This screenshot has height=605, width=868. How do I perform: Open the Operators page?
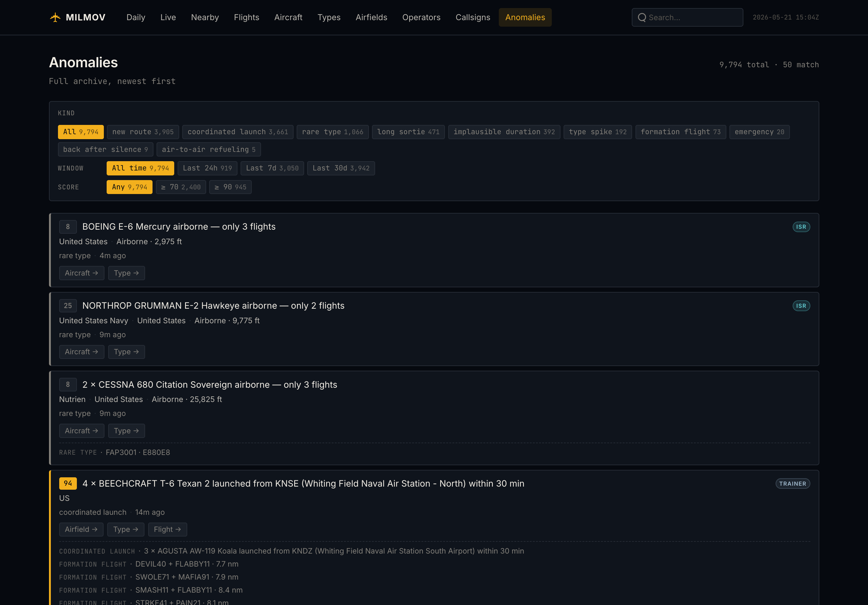click(421, 17)
